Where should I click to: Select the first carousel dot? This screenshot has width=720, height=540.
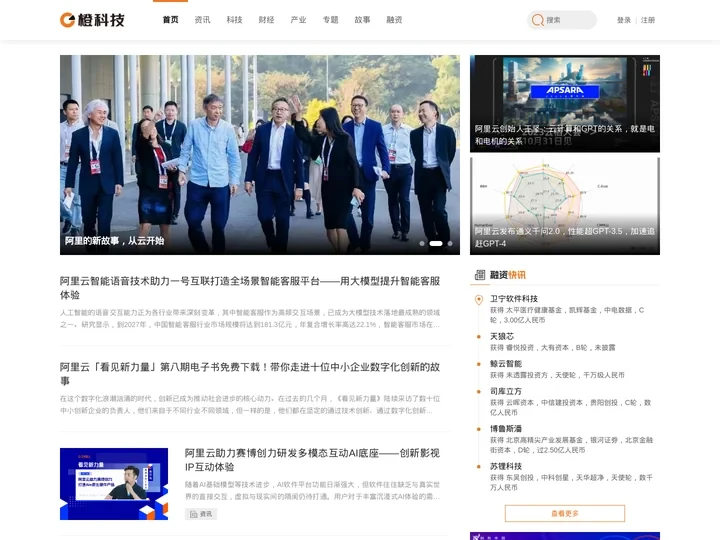click(422, 243)
